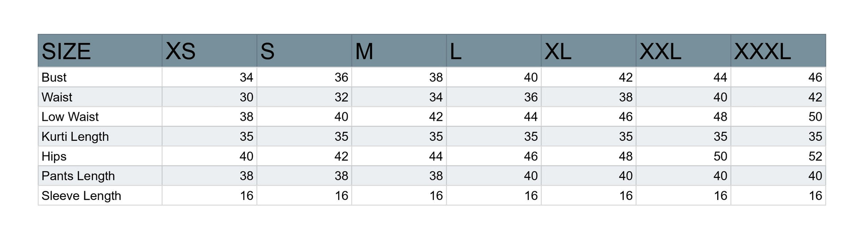Select the XS column header
868x233 pixels.
pyautogui.click(x=209, y=51)
